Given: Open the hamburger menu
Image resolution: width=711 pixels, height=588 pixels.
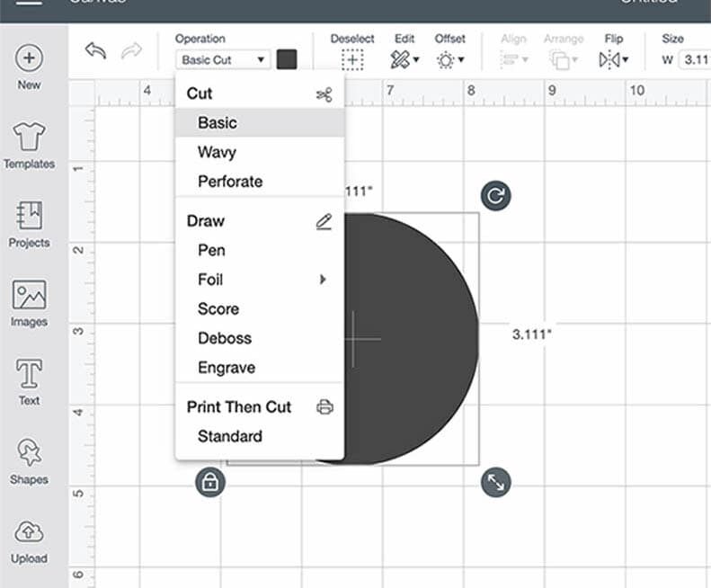Looking at the screenshot, I should click(x=29, y=3).
